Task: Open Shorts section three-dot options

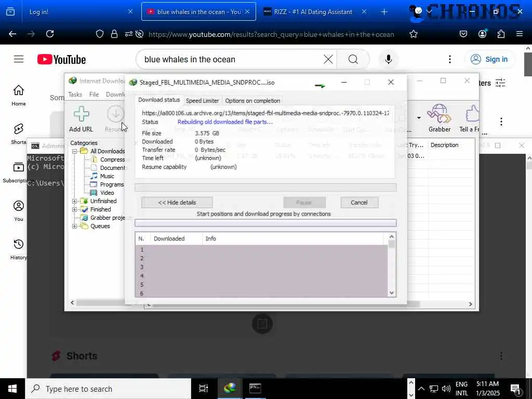Action: pos(501,356)
